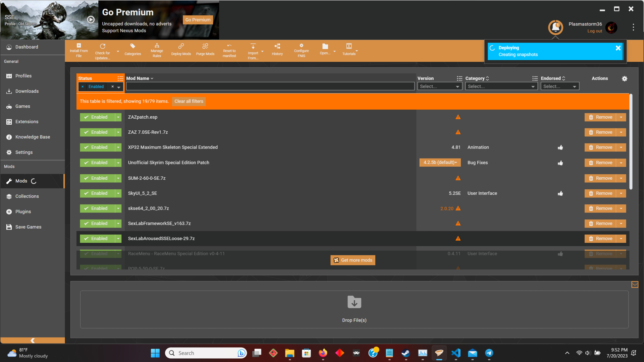
Task: Open table settings gear icon
Action: click(625, 78)
